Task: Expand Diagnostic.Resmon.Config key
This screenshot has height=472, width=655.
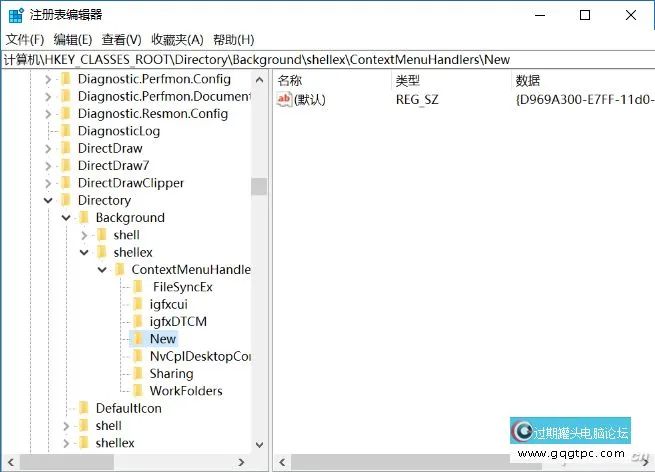Action: 48,114
